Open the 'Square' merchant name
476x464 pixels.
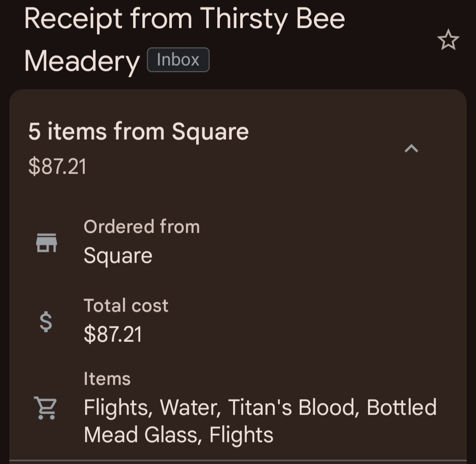click(x=118, y=256)
